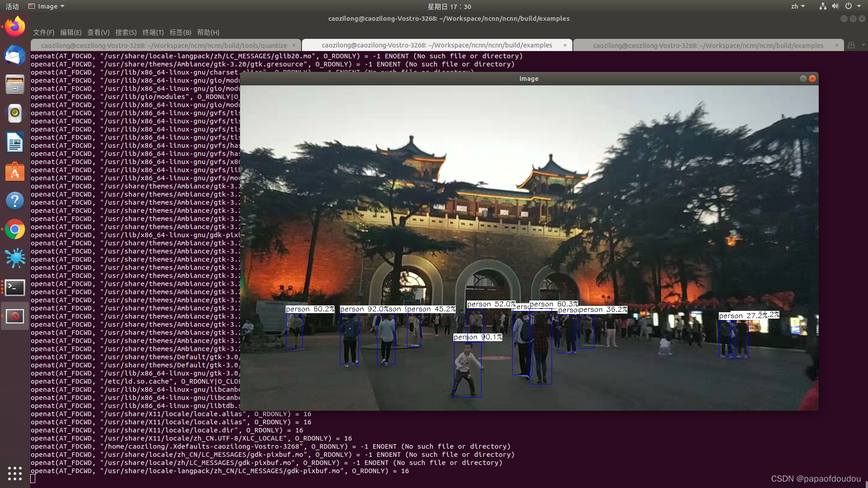Close the image viewer window
This screenshot has height=488, width=868.
point(812,79)
